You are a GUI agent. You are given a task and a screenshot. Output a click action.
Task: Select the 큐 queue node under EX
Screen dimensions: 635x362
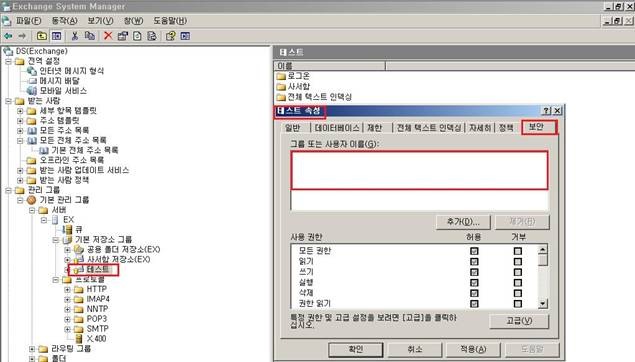coord(79,230)
